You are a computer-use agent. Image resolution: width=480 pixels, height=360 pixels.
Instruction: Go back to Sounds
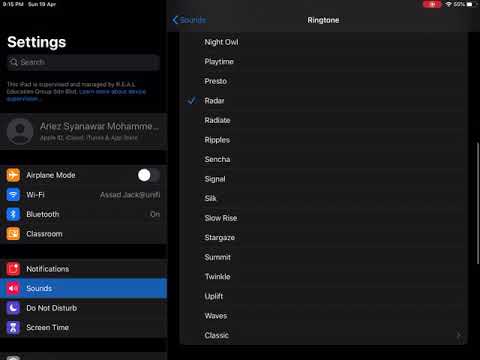[x=189, y=20]
